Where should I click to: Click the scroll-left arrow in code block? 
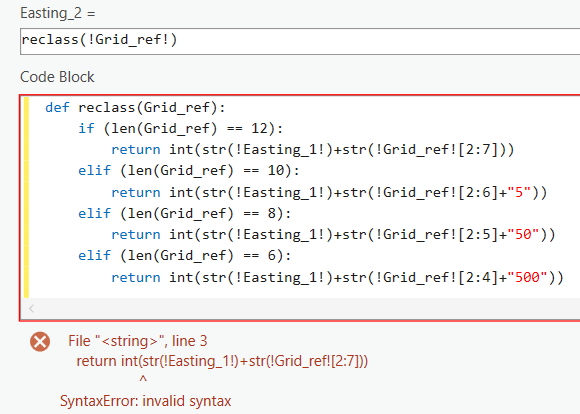click(x=31, y=308)
